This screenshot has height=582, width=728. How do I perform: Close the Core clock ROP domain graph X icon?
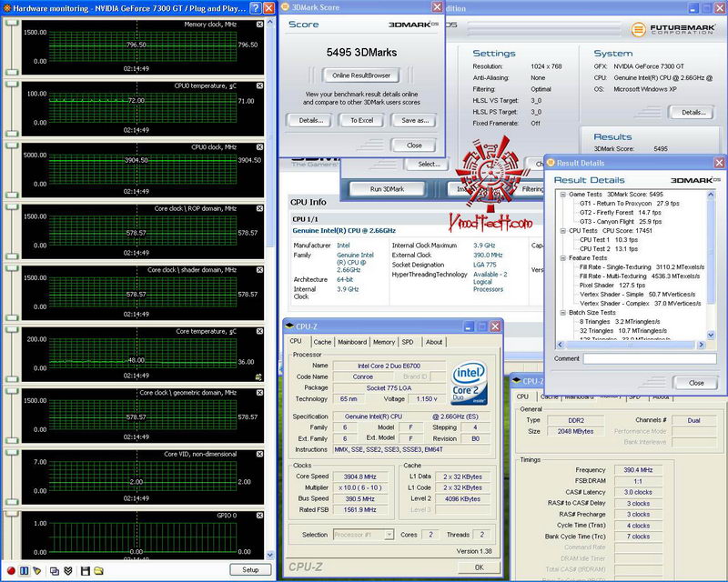click(259, 208)
